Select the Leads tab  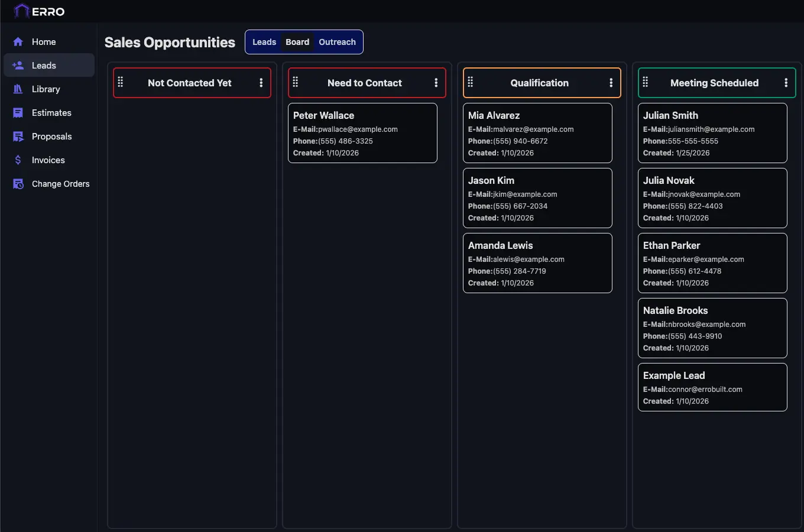(x=264, y=41)
